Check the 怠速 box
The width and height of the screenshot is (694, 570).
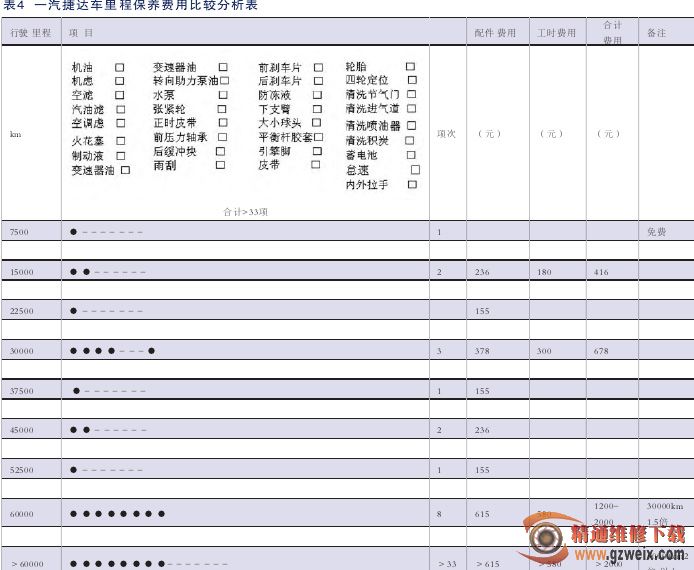pyautogui.click(x=416, y=169)
